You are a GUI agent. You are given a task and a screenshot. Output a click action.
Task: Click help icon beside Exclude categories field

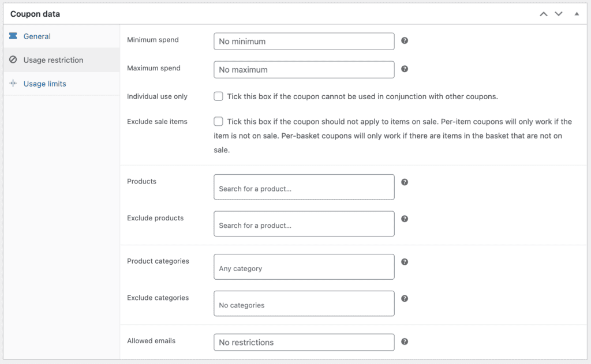(405, 299)
